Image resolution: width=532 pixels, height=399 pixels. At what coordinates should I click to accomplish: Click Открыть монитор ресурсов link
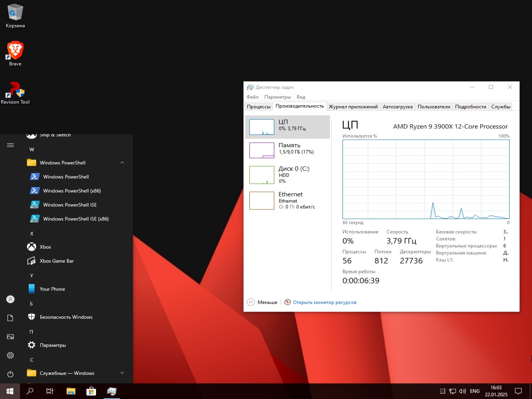click(325, 302)
